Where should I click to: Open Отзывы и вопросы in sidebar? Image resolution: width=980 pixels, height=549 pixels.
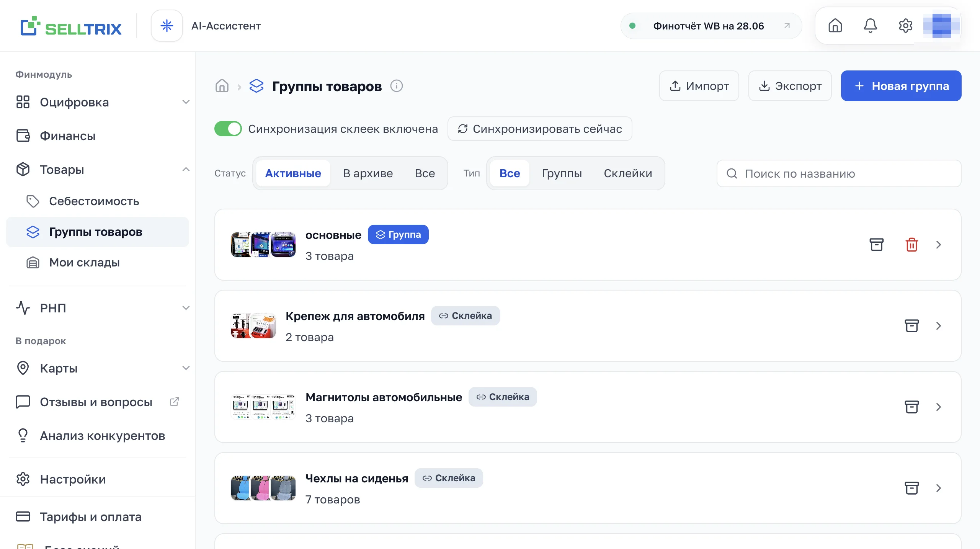[98, 402]
